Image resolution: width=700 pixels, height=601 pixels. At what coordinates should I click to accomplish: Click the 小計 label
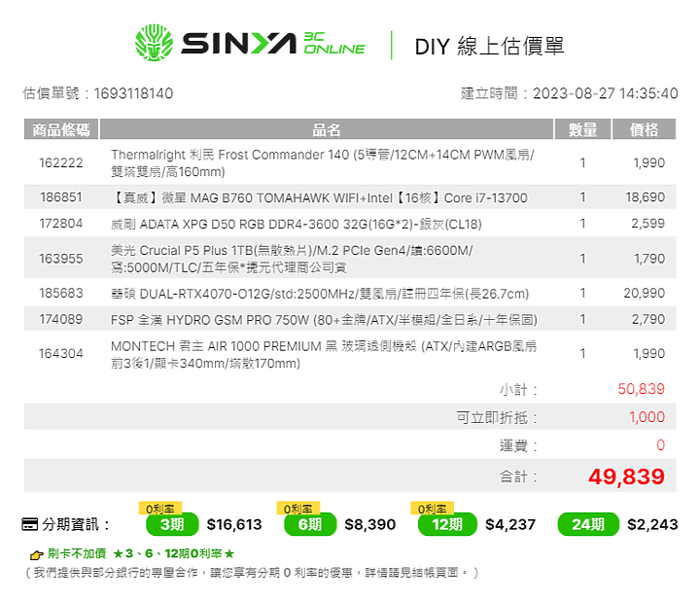point(518,390)
